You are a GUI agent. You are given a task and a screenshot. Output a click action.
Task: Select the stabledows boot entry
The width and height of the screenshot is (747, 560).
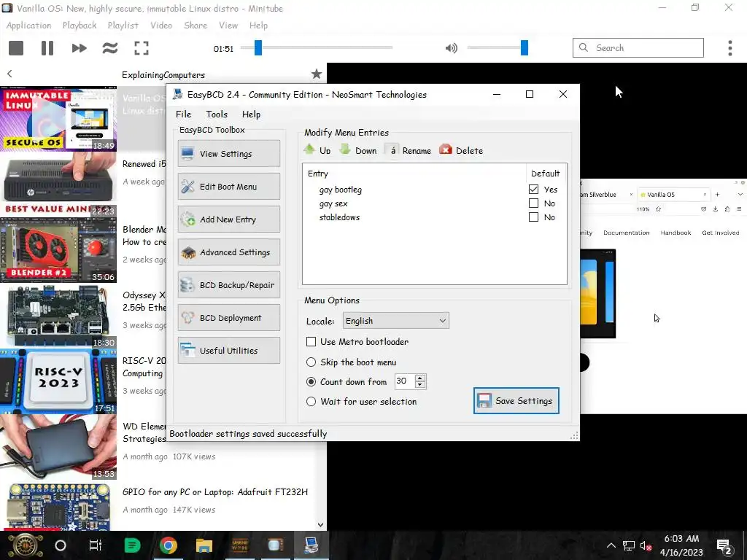[339, 217]
